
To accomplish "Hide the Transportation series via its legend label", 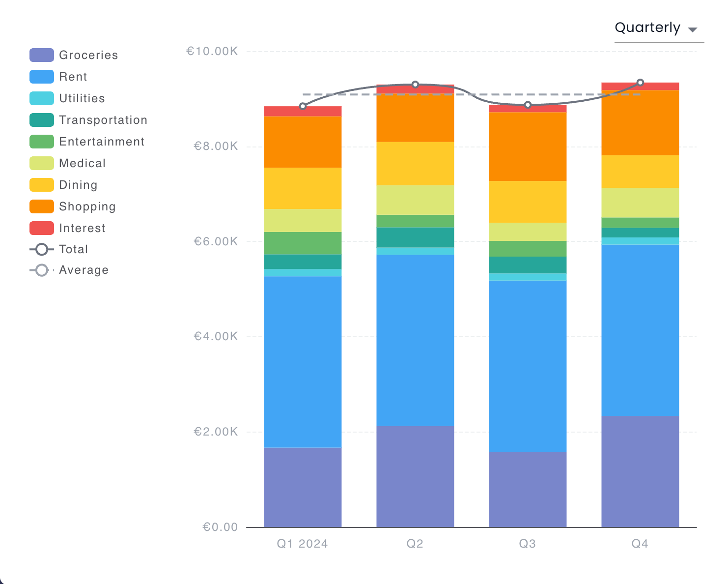I will [103, 120].
